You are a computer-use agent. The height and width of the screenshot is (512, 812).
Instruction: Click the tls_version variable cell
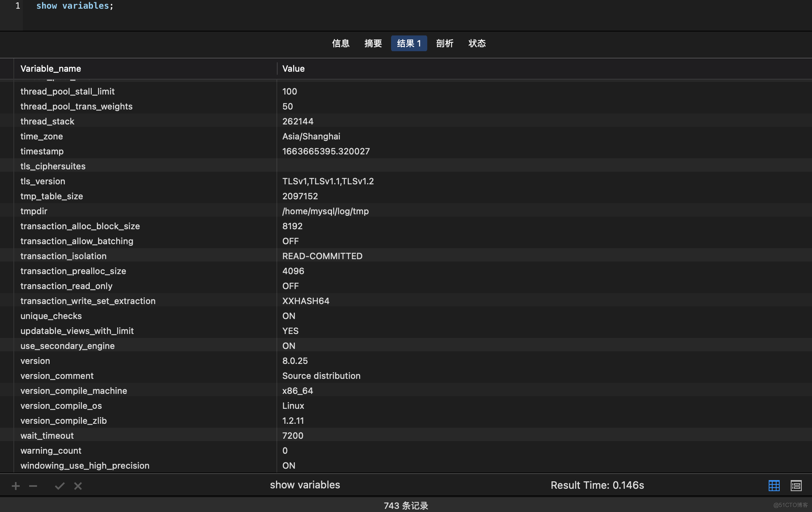(43, 181)
